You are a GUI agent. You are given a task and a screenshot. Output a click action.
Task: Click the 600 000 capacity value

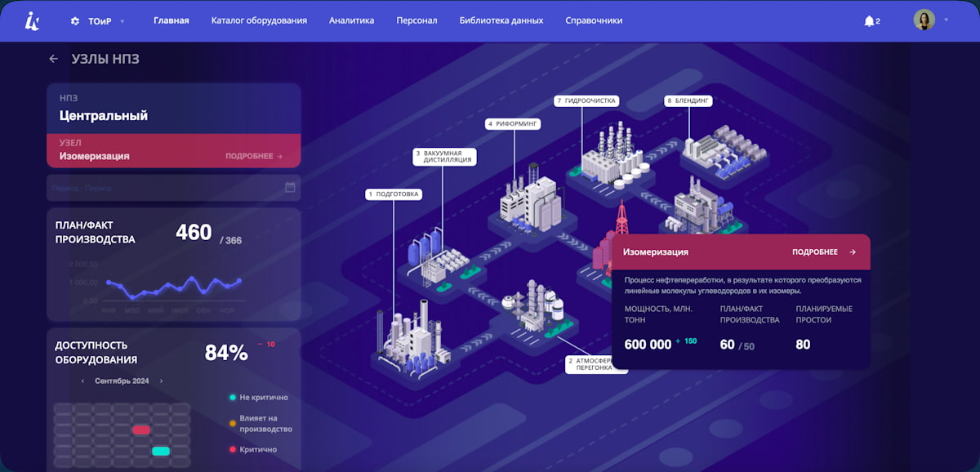tap(648, 345)
